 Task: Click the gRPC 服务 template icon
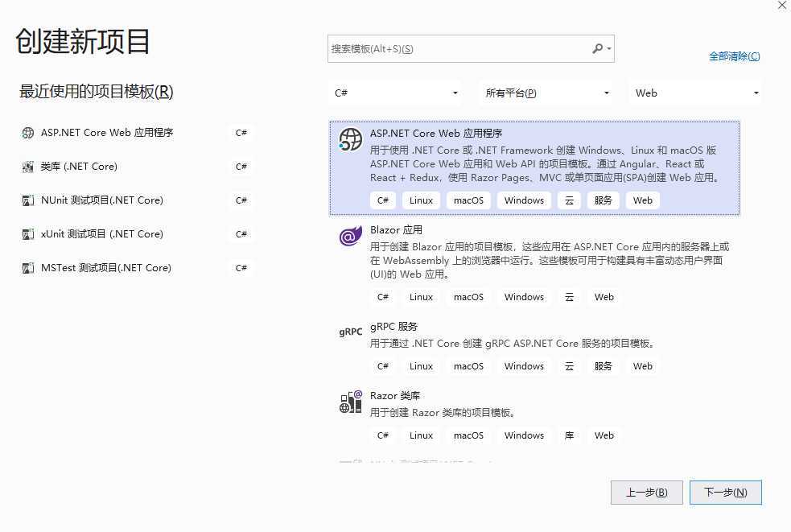(350, 332)
